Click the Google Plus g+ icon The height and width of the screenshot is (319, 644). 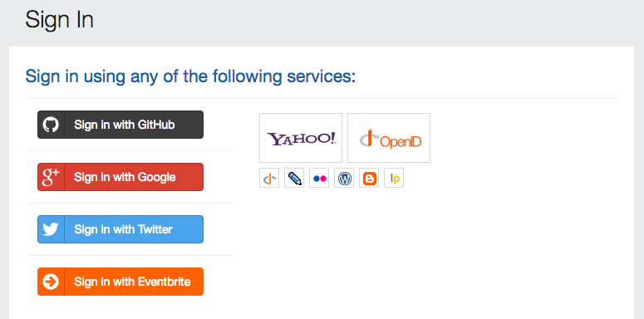click(51, 177)
